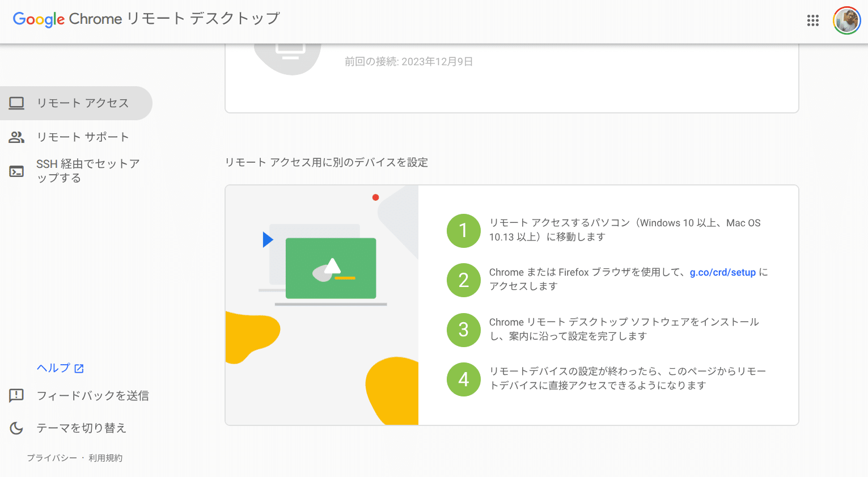Open the g.co/crd/setup link
Screen dimensions: 868x477
[722, 272]
